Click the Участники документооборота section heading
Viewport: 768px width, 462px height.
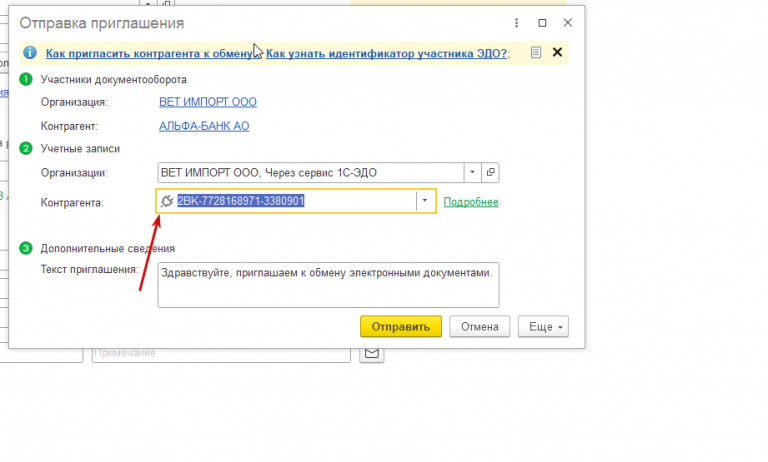pos(114,79)
